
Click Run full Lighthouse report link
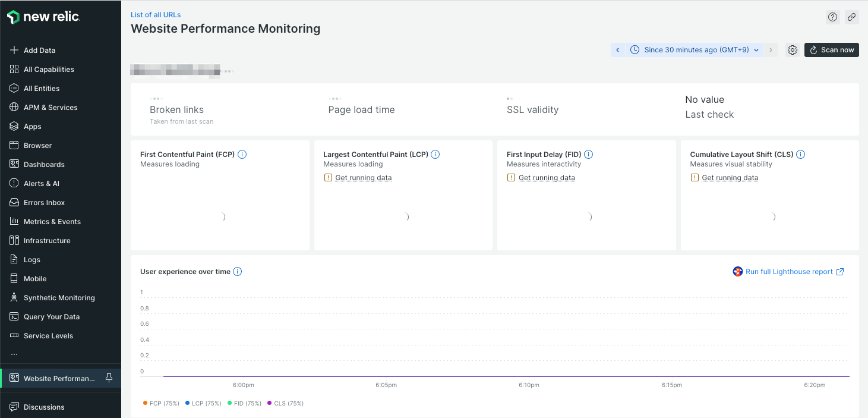pyautogui.click(x=788, y=272)
